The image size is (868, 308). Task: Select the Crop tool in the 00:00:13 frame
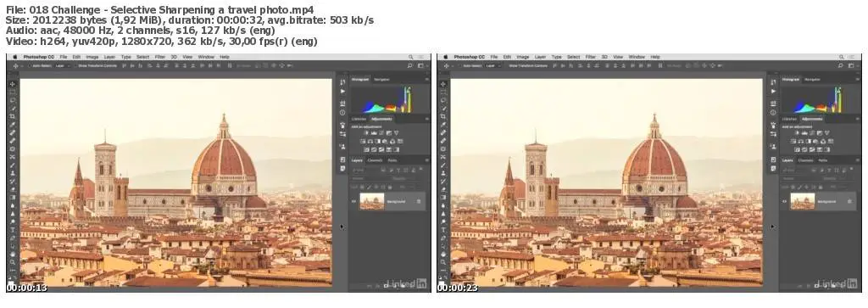pyautogui.click(x=12, y=116)
